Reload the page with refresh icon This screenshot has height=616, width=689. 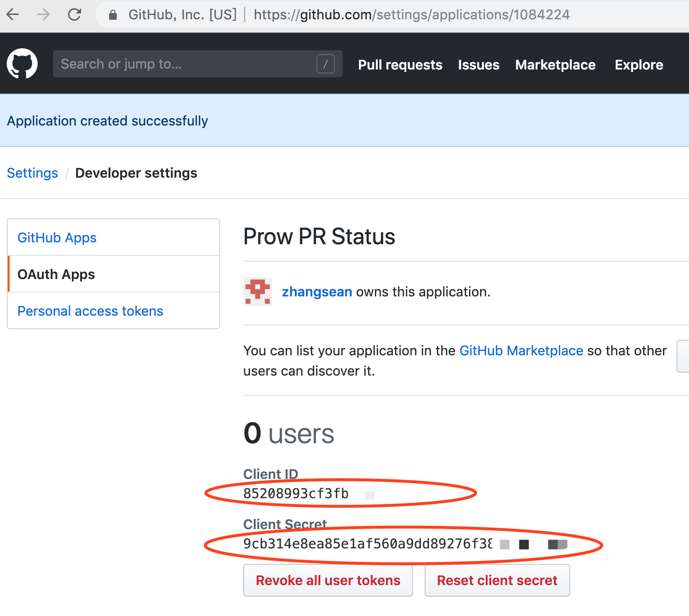(74, 14)
